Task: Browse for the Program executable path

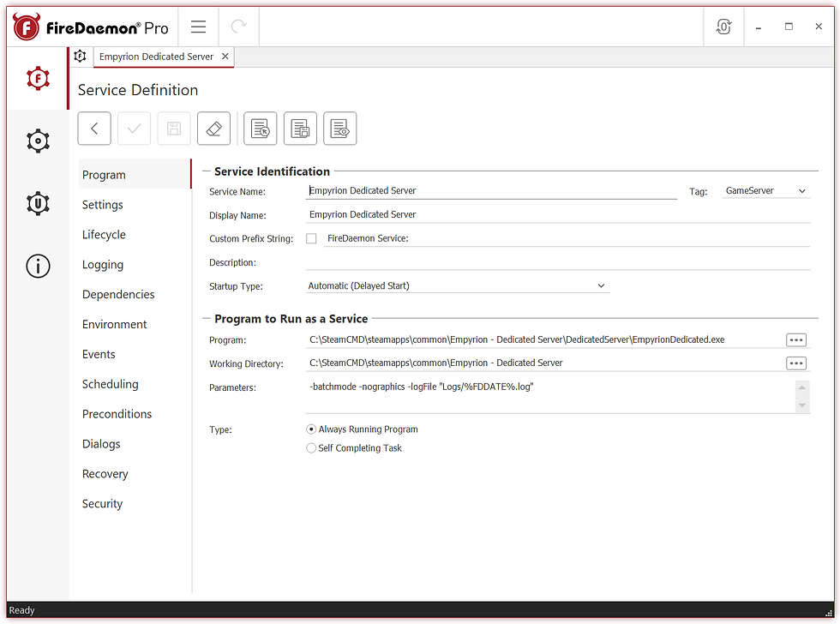Action: point(795,339)
